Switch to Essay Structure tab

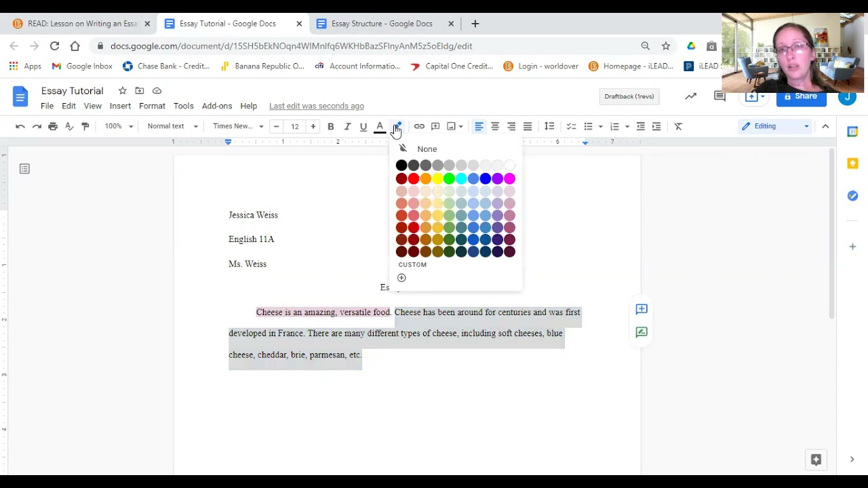pyautogui.click(x=382, y=24)
